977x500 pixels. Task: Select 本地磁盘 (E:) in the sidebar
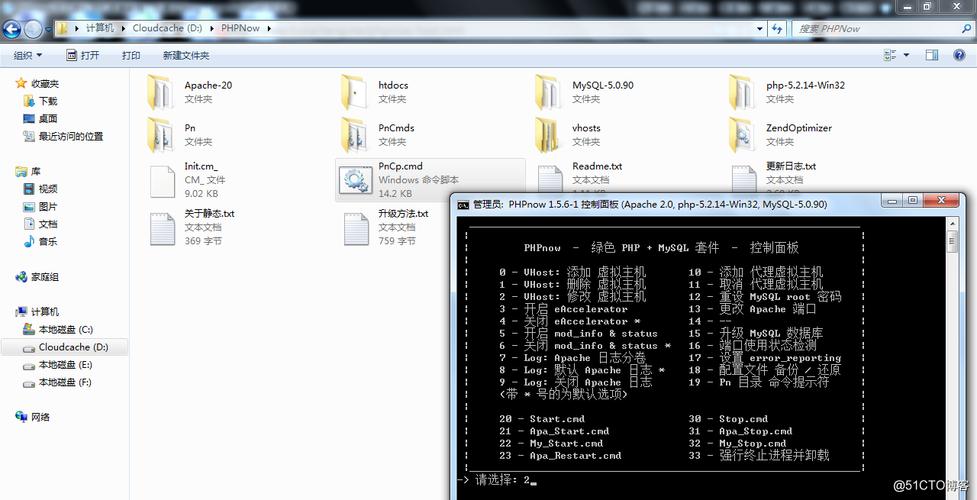pos(65,365)
